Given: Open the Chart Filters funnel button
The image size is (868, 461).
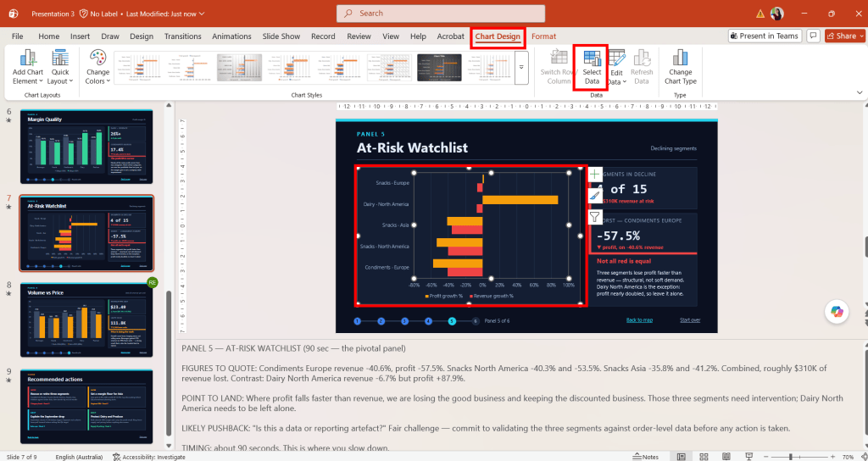Looking at the screenshot, I should 594,217.
